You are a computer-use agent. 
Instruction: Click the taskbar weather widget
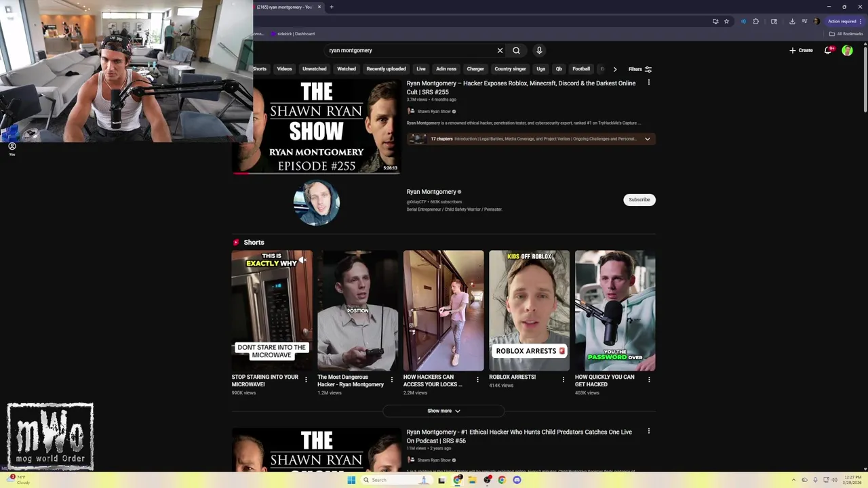(x=18, y=479)
